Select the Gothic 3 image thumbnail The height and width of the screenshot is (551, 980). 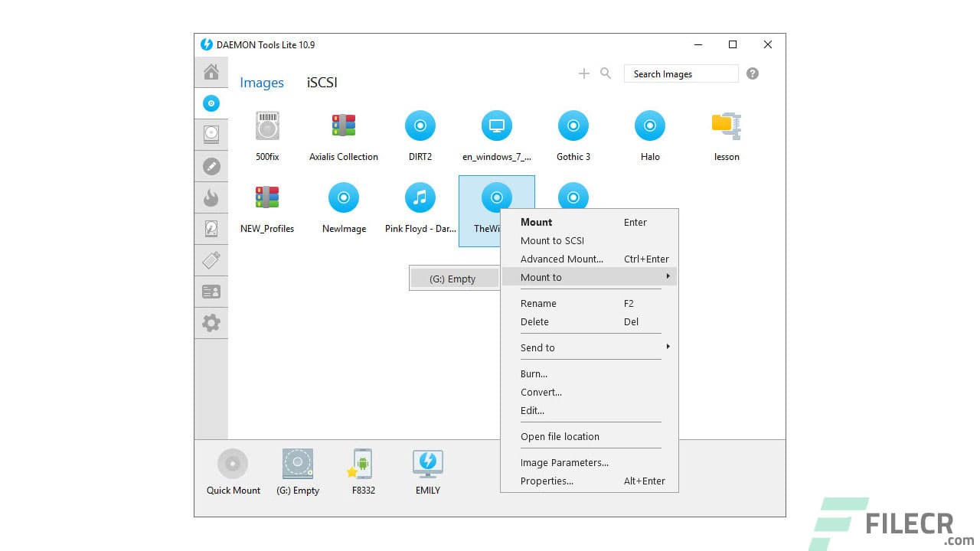573,126
